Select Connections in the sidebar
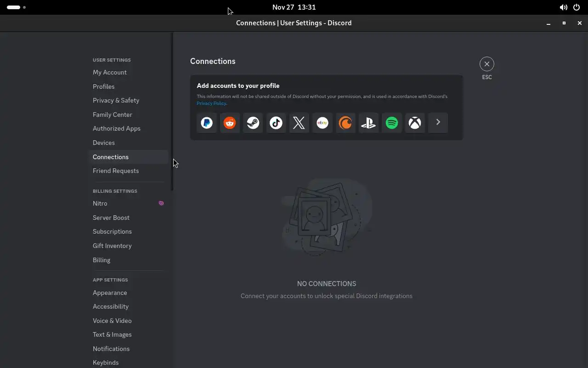Viewport: 588px width, 368px height. coord(128,157)
